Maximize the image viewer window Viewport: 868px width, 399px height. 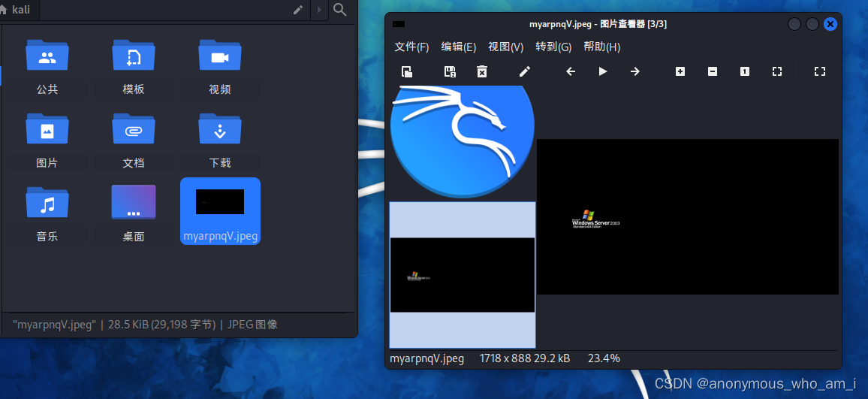pos(812,24)
